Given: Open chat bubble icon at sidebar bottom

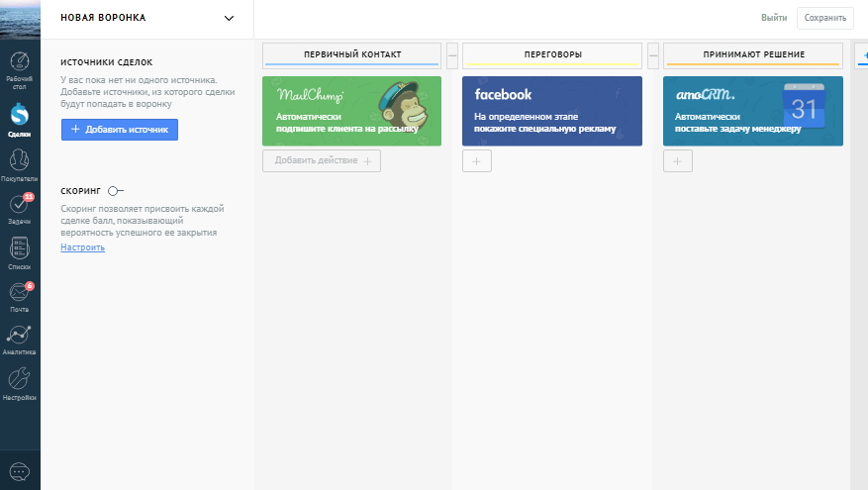Looking at the screenshot, I should pyautogui.click(x=20, y=471).
